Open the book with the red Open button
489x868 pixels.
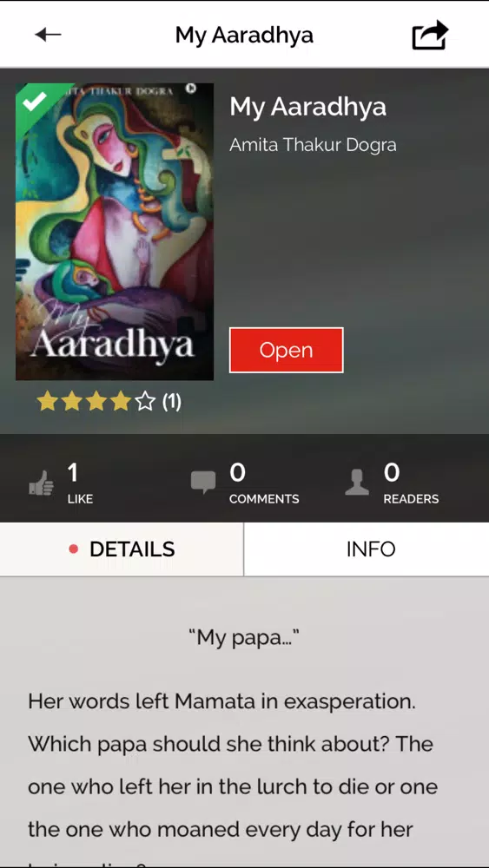coord(287,350)
